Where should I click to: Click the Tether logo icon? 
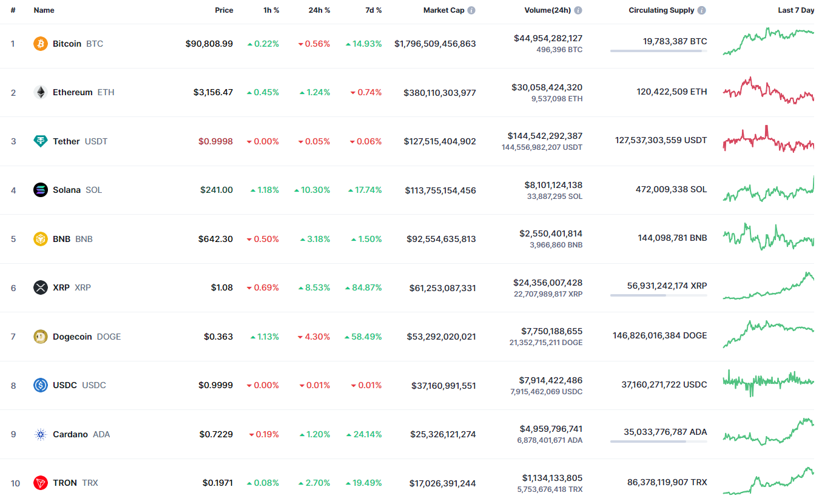pos(41,141)
